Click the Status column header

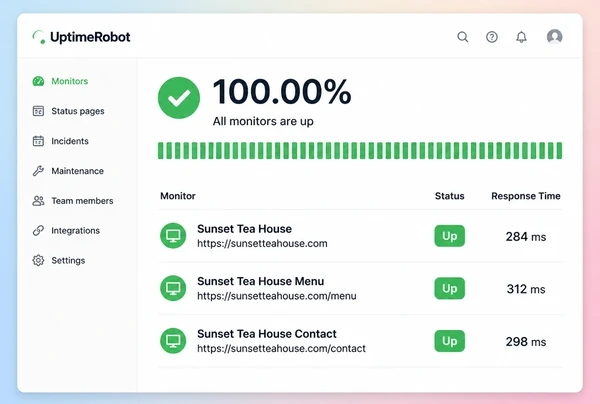point(450,196)
